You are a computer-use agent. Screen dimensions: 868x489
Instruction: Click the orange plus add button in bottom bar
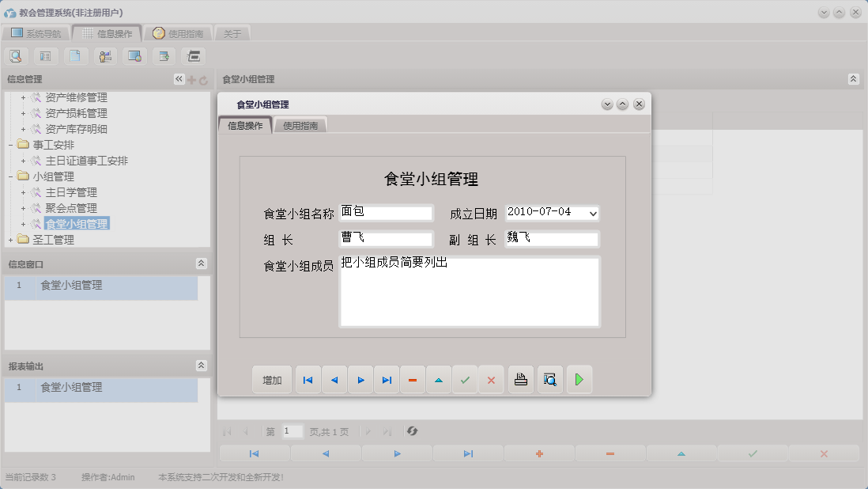pyautogui.click(x=539, y=453)
